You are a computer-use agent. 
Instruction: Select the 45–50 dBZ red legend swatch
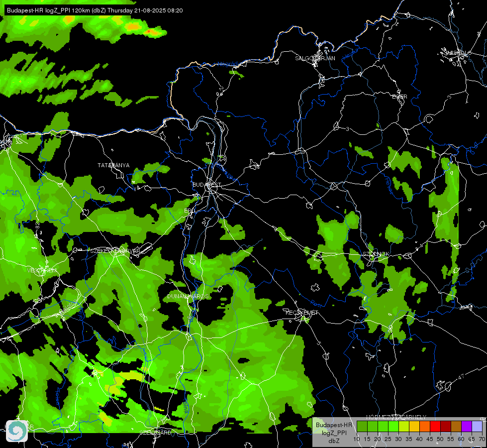coord(435,426)
